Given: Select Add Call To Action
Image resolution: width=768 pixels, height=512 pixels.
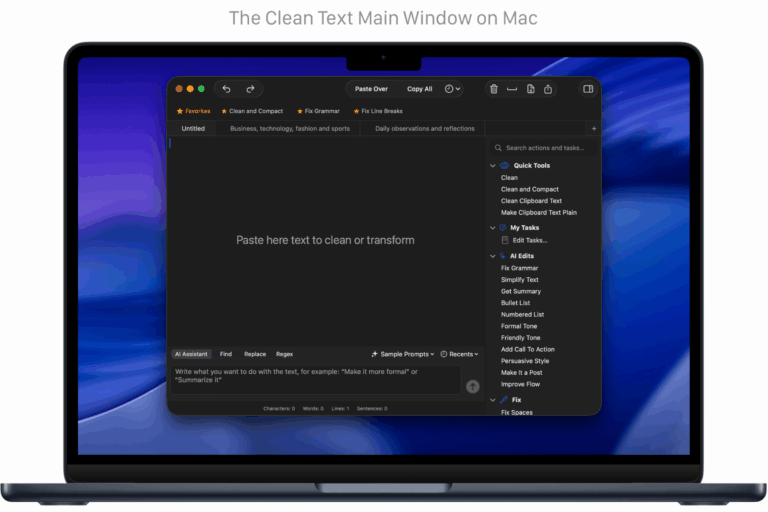Looking at the screenshot, I should click(x=528, y=349).
